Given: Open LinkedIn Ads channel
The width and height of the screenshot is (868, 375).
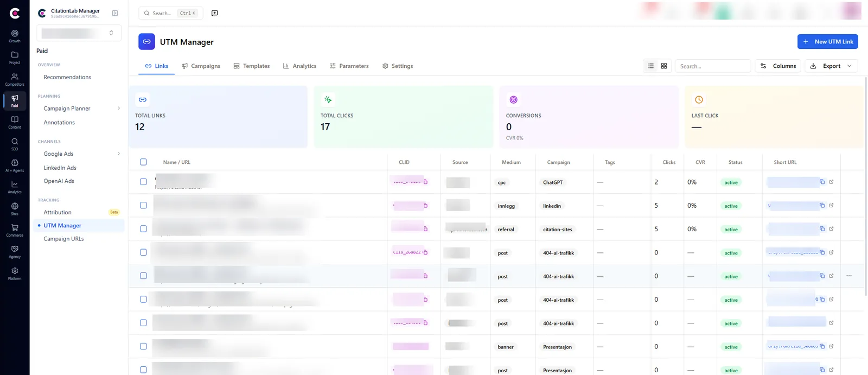Looking at the screenshot, I should pyautogui.click(x=60, y=168).
